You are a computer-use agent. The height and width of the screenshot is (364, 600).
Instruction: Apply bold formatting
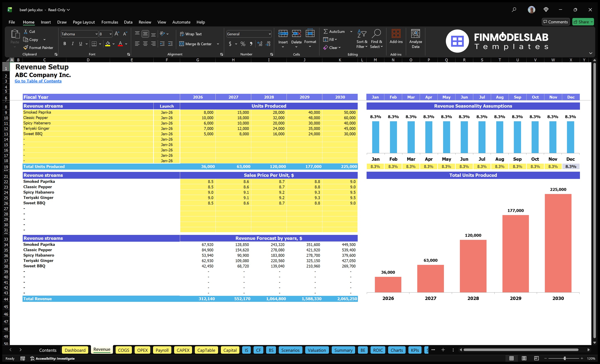click(65, 44)
